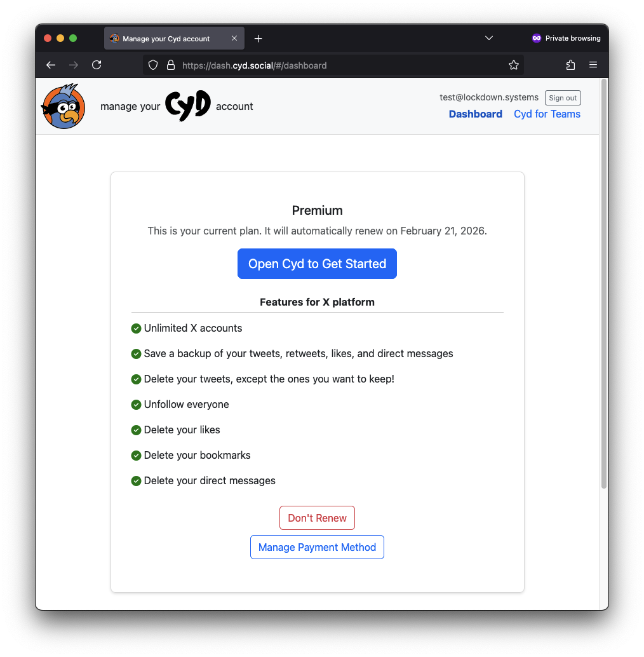Click the tracking protection shield icon

[152, 65]
